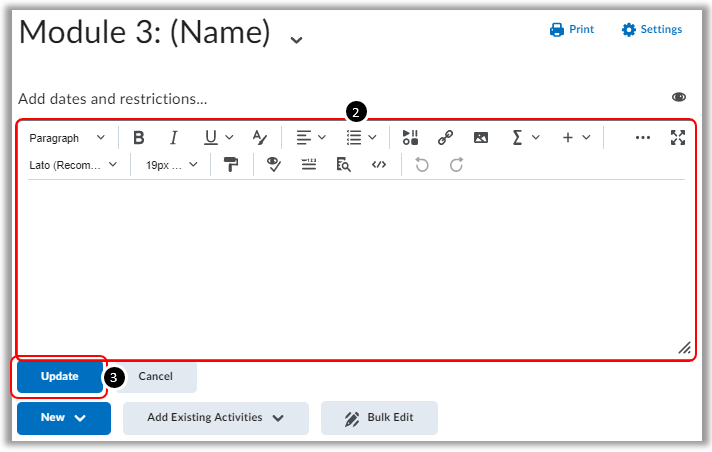Toggle the editor to fullscreen mode

coord(678,138)
